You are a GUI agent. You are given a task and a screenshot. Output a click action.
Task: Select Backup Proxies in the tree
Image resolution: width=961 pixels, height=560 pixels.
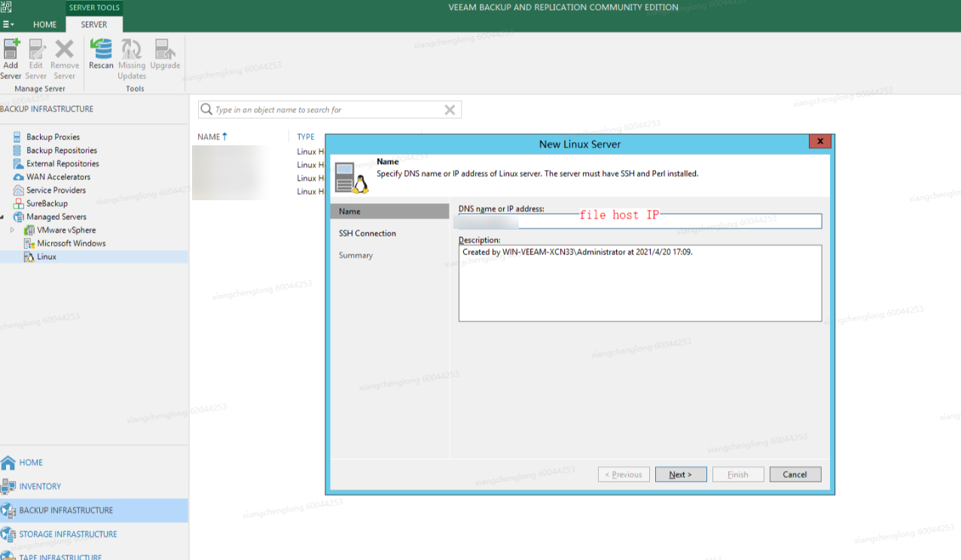coord(53,137)
